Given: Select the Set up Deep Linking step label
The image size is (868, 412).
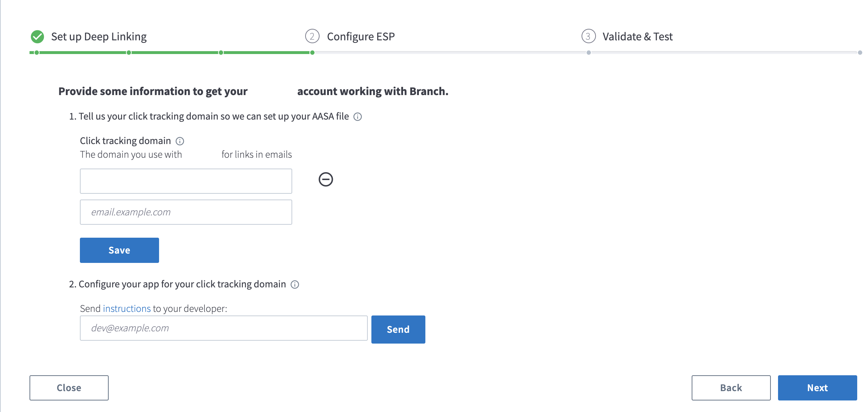Looking at the screenshot, I should [x=99, y=36].
